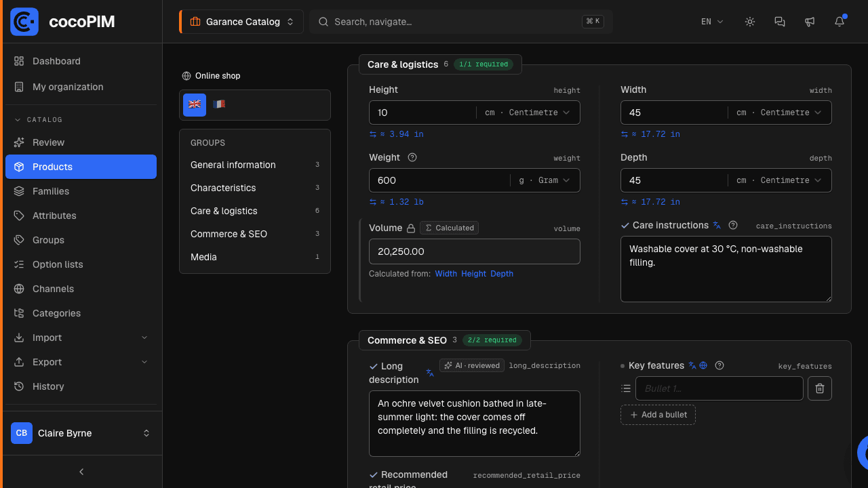
Task: Delete Bullet 1 with the trash icon
Action: coord(820,388)
